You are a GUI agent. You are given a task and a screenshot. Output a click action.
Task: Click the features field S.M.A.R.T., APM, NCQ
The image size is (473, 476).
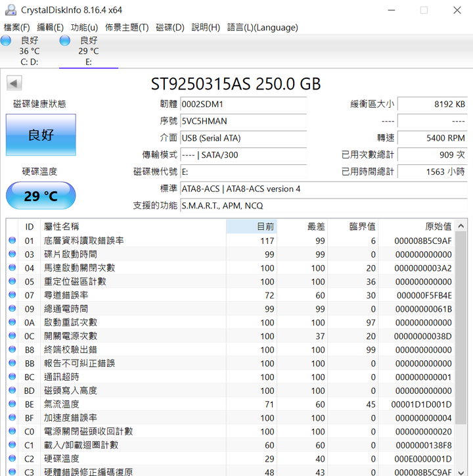click(324, 206)
